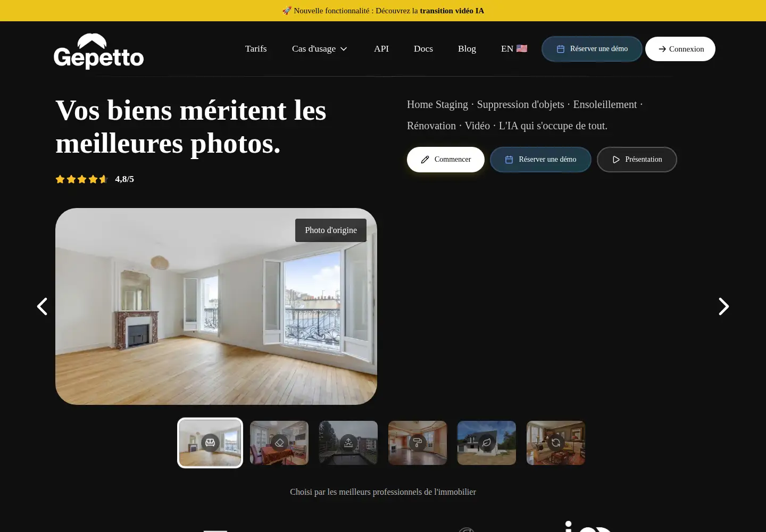Image resolution: width=766 pixels, height=532 pixels.
Task: Play the Présentation video button
Action: pyautogui.click(x=637, y=160)
